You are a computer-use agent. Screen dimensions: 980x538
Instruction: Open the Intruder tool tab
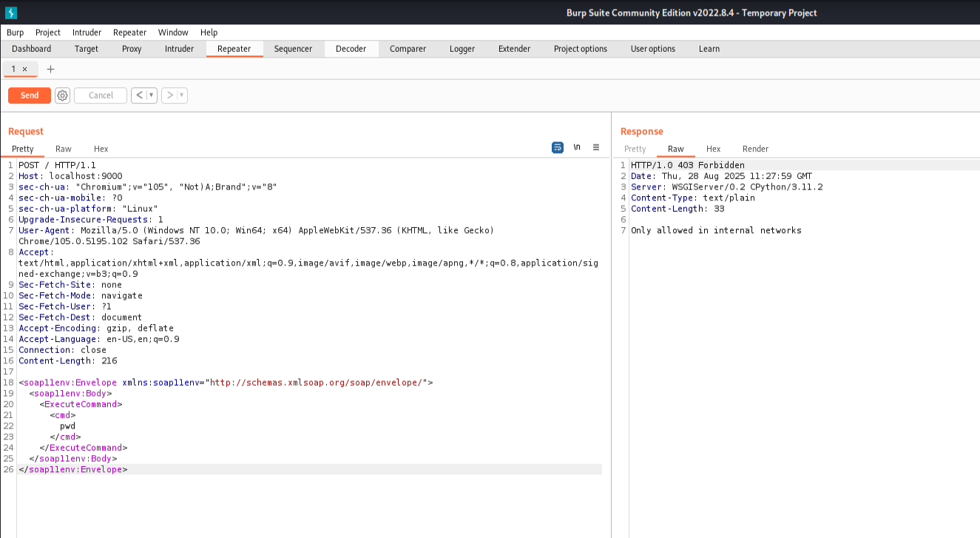pos(179,49)
